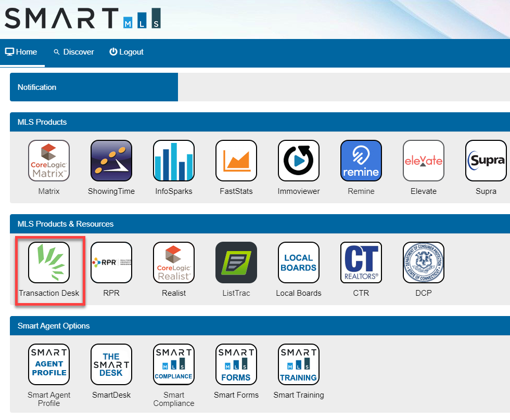The width and height of the screenshot is (510, 420).
Task: Click the Supra icon
Action: pyautogui.click(x=486, y=161)
